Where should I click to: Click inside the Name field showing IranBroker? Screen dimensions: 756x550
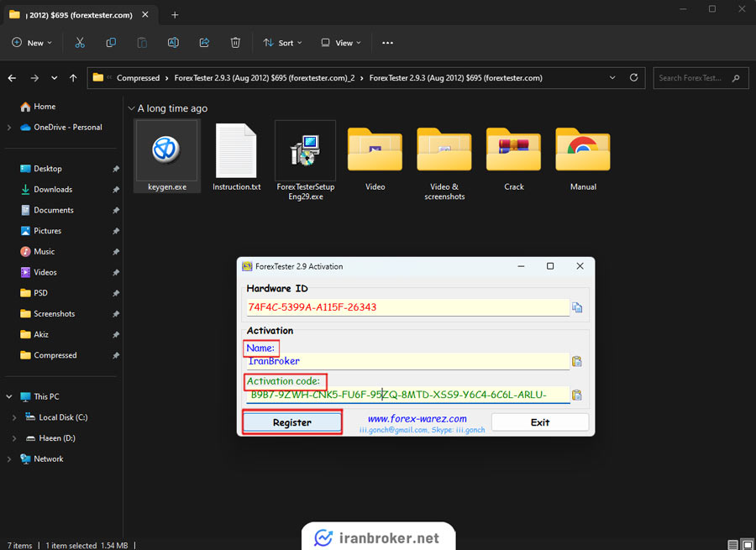tap(408, 361)
